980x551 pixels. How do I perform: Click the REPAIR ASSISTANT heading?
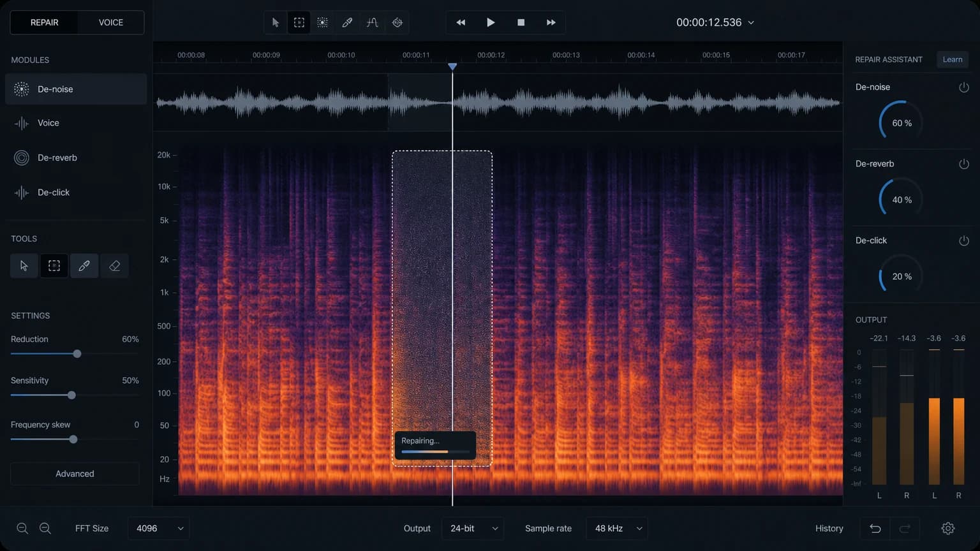889,59
